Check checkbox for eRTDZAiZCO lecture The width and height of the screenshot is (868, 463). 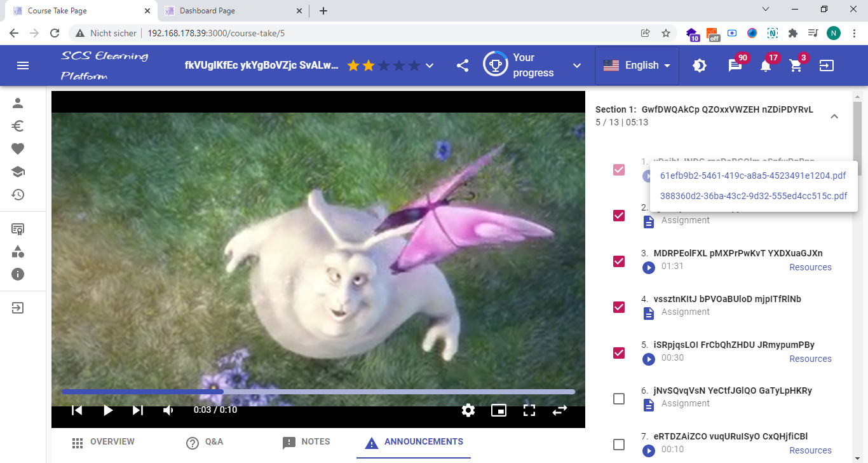(x=618, y=445)
